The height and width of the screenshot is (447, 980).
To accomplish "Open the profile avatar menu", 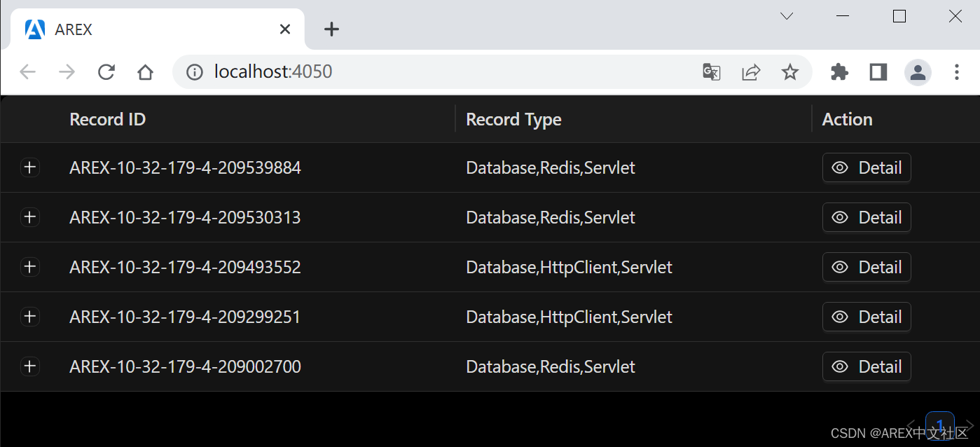I will click(918, 71).
